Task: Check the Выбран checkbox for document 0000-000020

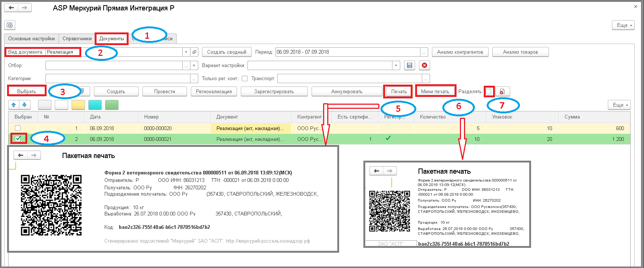Action: [x=18, y=128]
